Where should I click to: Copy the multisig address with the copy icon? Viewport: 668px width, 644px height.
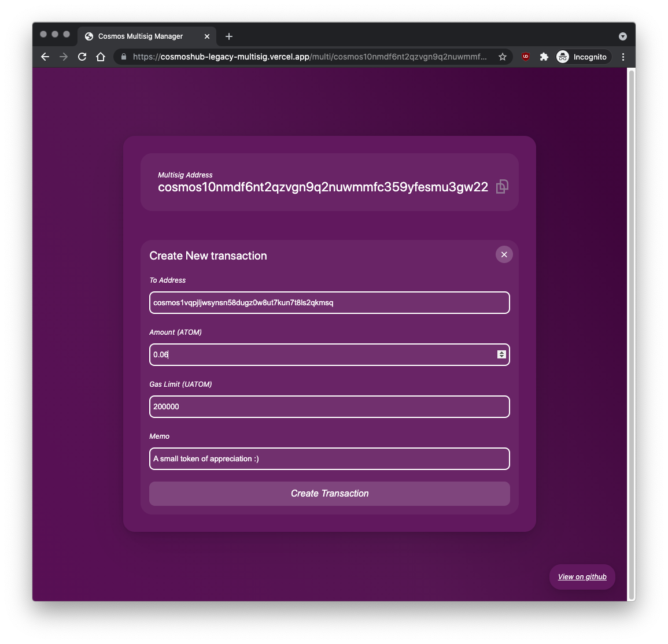click(502, 187)
